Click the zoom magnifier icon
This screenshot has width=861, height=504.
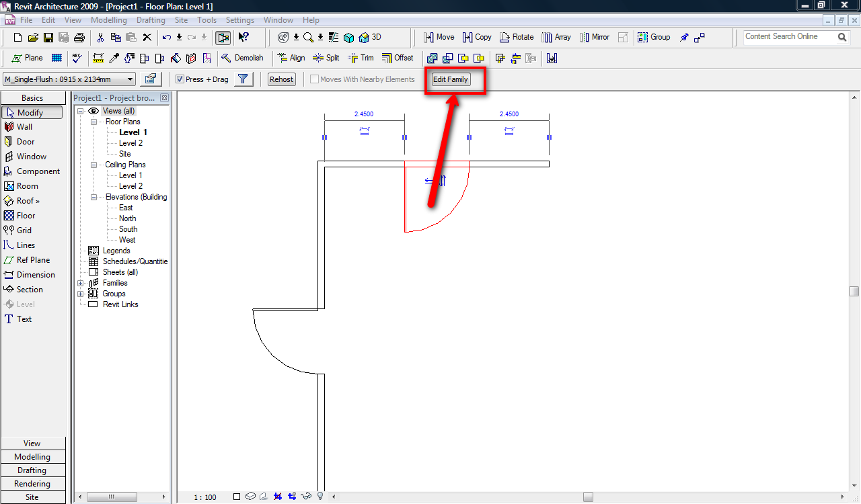[x=308, y=38]
